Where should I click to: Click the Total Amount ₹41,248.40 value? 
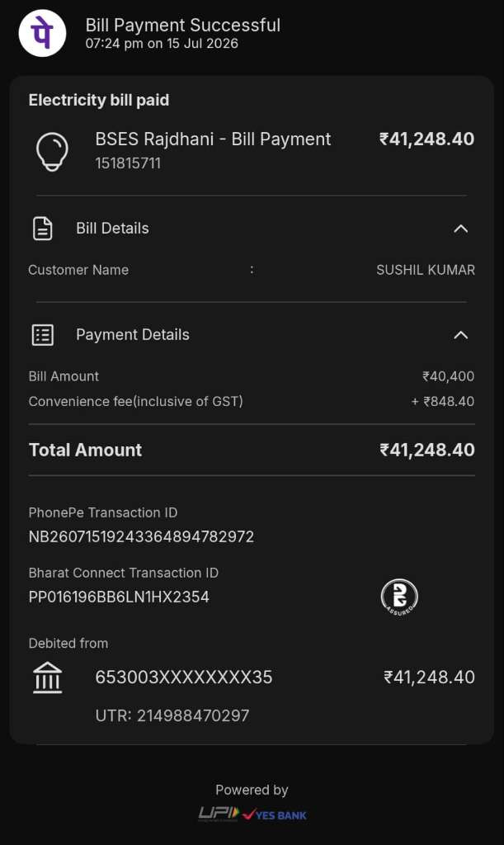[x=427, y=450]
